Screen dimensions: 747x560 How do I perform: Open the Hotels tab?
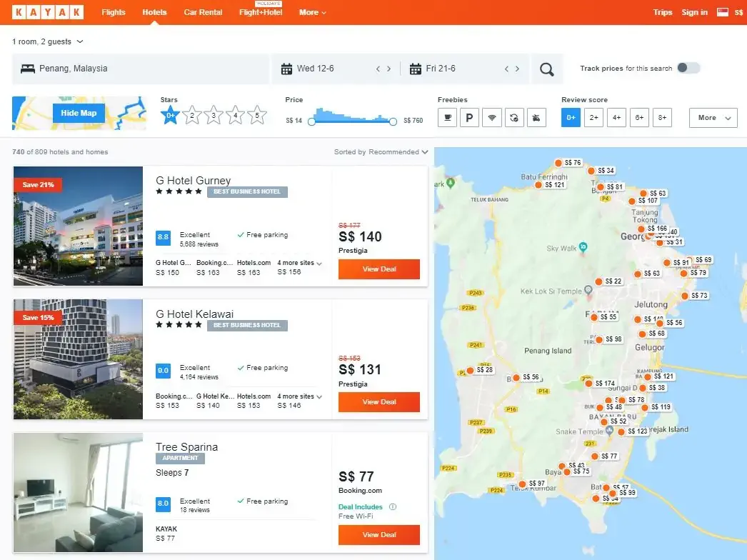coord(154,12)
